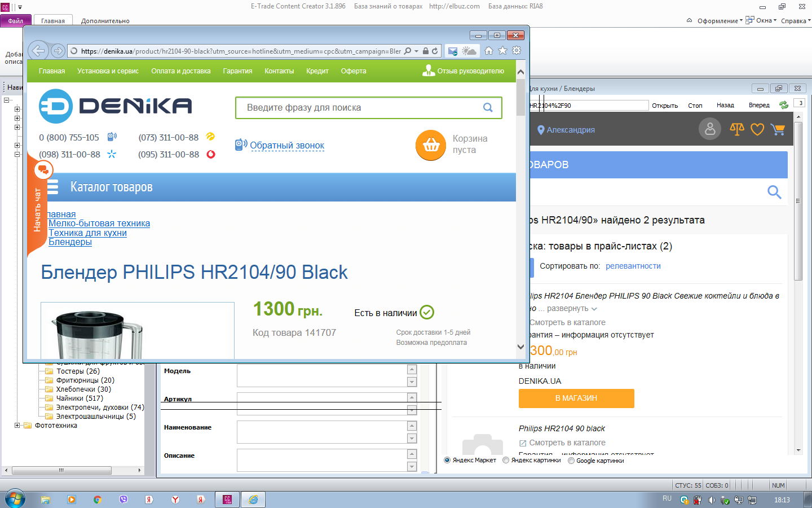
Task: Click the Denika search phrase input field
Action: (x=368, y=108)
